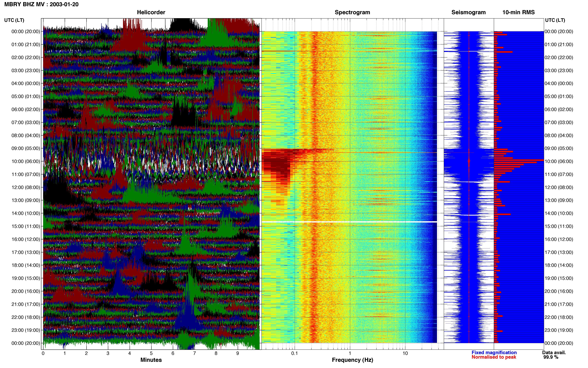Image resolution: width=588 pixels, height=368 pixels.
Task: Click the white data gap line in spectrogram
Action: point(349,222)
